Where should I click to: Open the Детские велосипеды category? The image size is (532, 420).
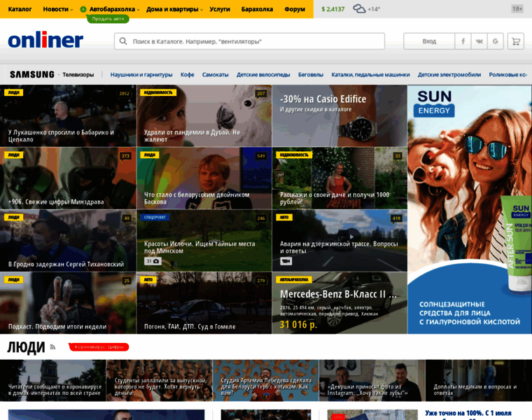coord(263,75)
